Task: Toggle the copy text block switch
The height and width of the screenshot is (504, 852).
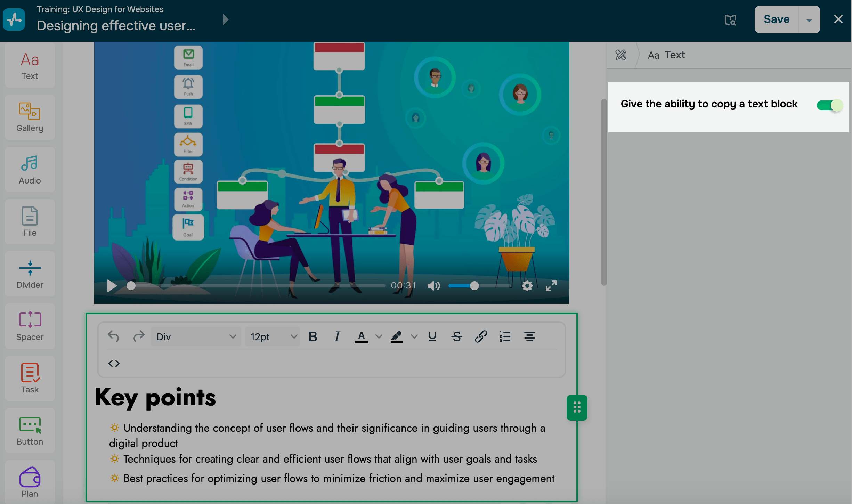Action: pyautogui.click(x=830, y=105)
